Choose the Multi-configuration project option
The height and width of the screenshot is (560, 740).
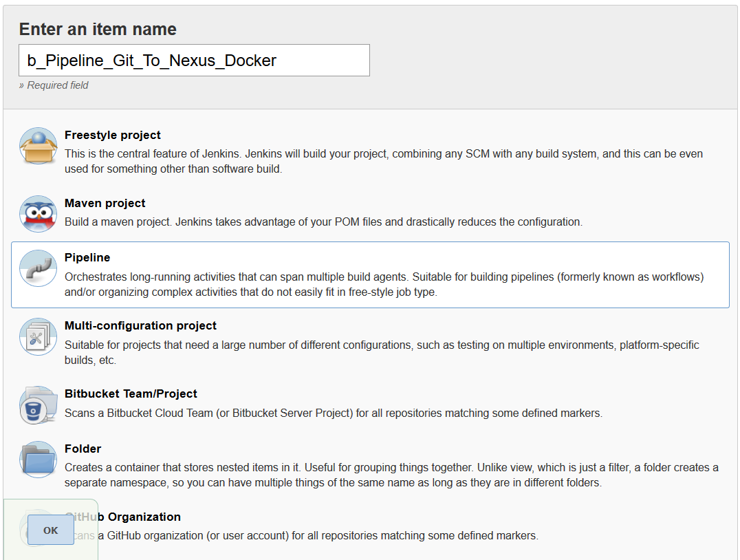[140, 325]
